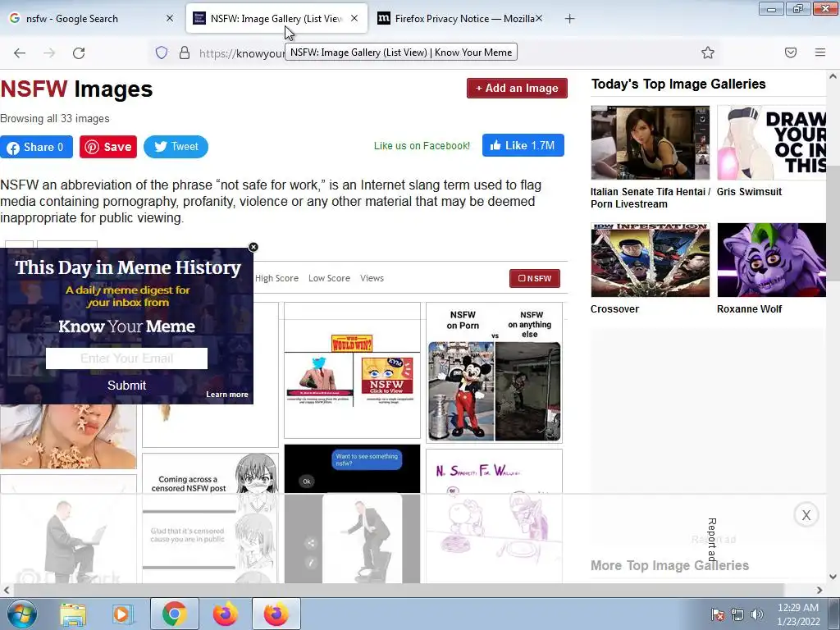
Task: Save the page to Pinterest
Action: click(108, 147)
